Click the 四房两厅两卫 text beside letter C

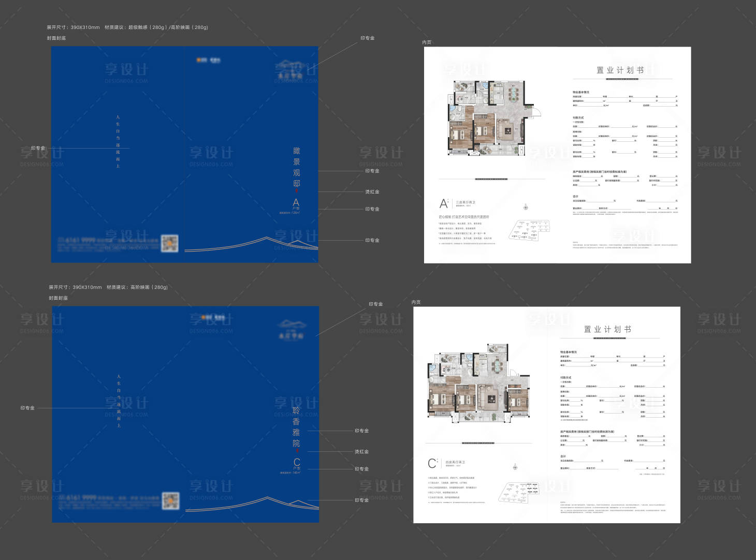pos(455,462)
